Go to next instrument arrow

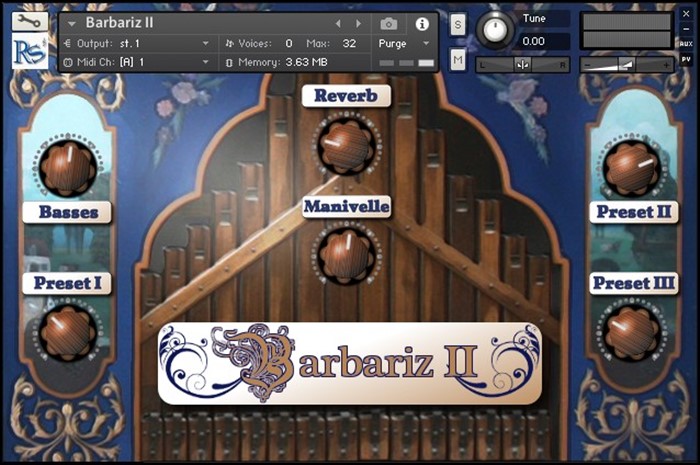pyautogui.click(x=358, y=23)
